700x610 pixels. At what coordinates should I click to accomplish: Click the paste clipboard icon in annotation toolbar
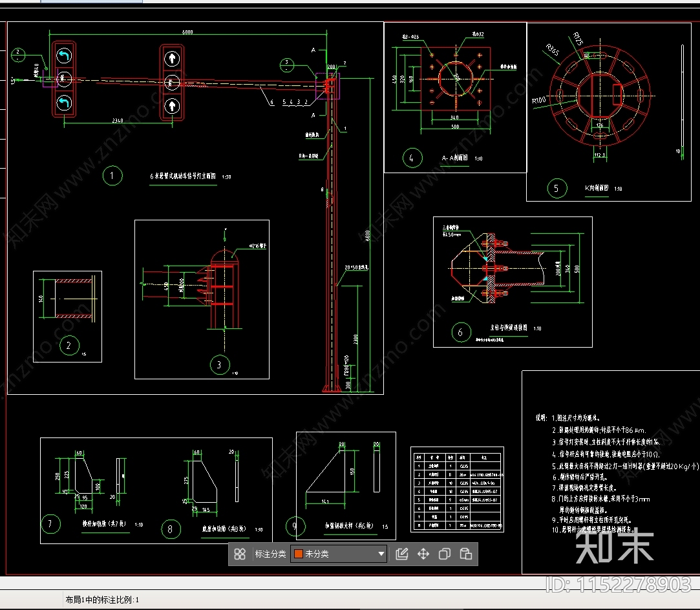[465, 554]
